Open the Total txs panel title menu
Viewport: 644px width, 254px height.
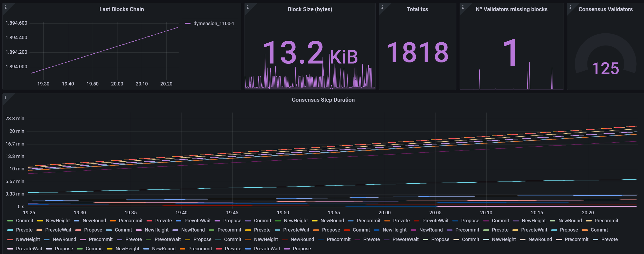pyautogui.click(x=417, y=9)
